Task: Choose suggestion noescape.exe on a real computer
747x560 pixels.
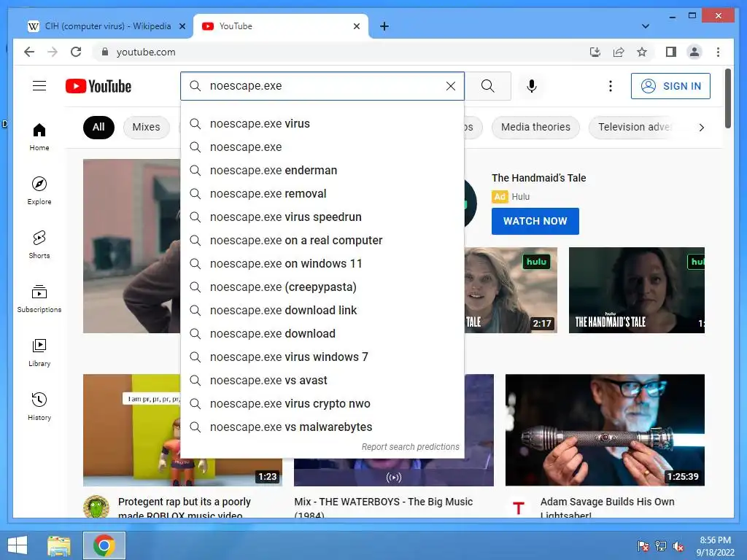Action: 322,240
